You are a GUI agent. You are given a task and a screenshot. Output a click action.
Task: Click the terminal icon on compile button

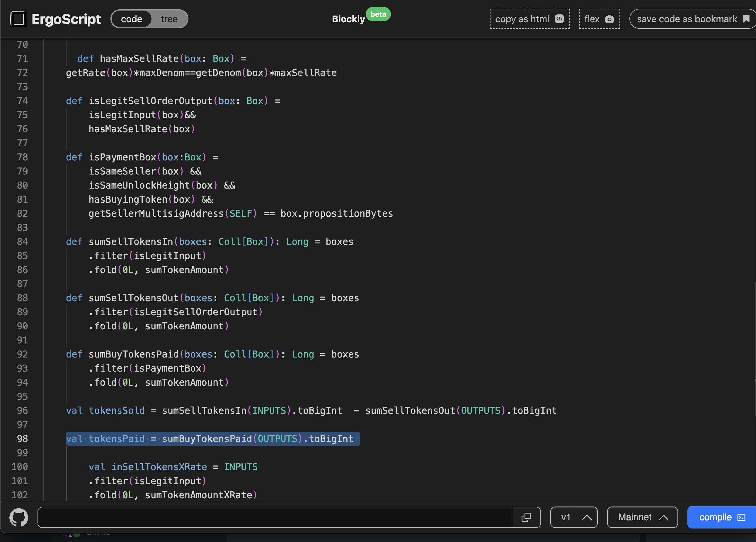coord(741,517)
